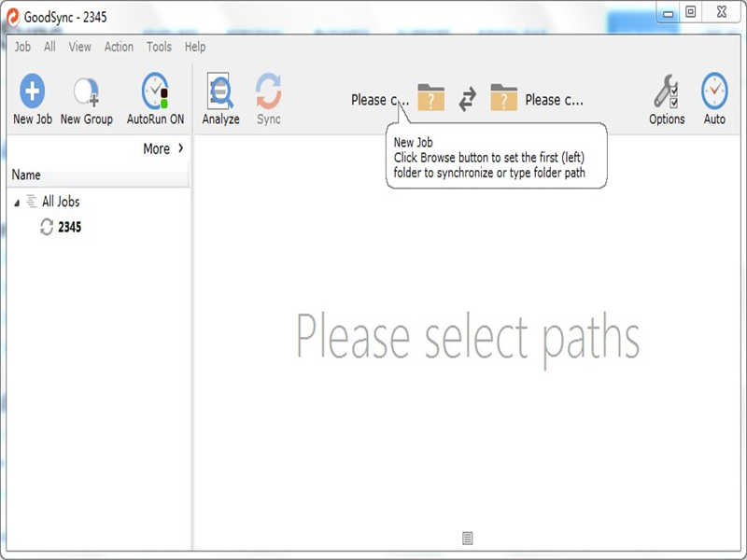Open the Help menu

coord(195,47)
